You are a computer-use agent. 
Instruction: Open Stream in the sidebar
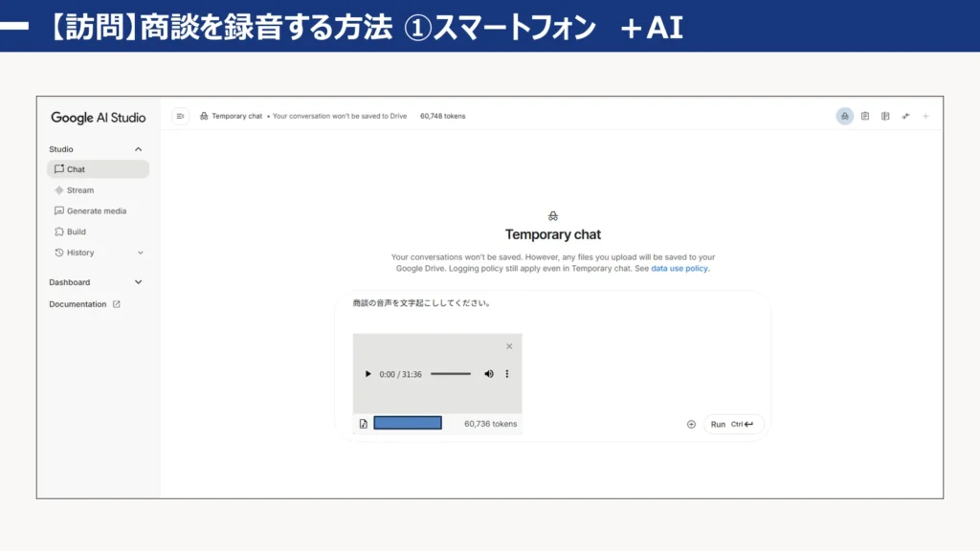click(x=99, y=190)
